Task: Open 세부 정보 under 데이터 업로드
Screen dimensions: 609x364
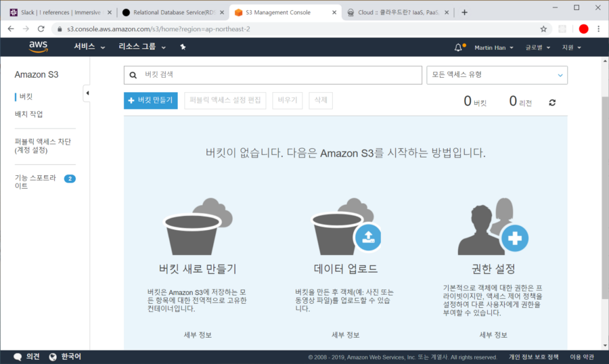Action: tap(345, 335)
